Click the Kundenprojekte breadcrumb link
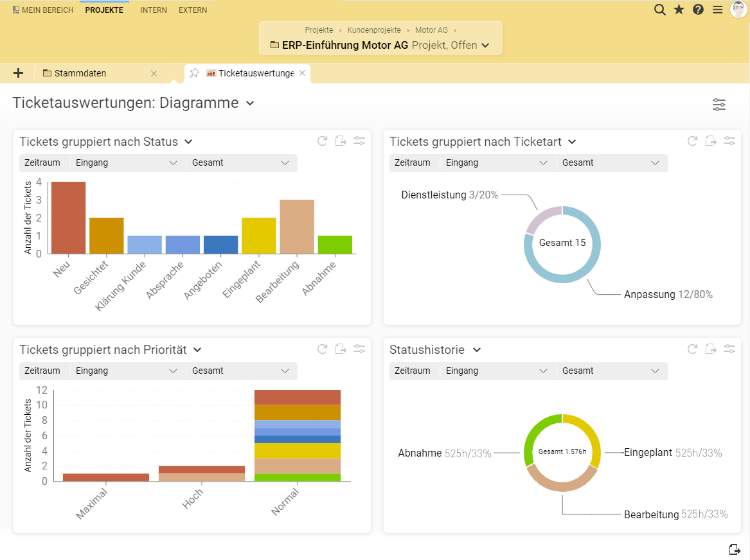This screenshot has height=560, width=750. tap(373, 30)
